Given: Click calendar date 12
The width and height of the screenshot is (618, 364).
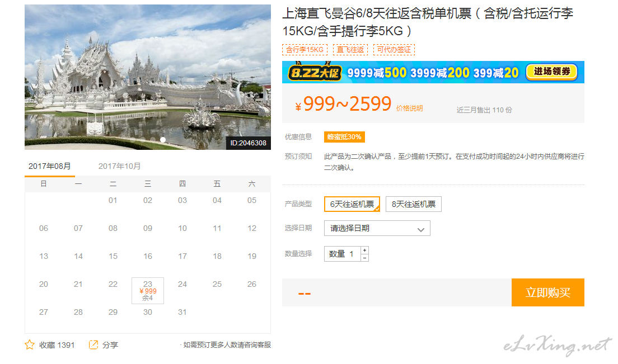Looking at the screenshot, I should point(252,228).
